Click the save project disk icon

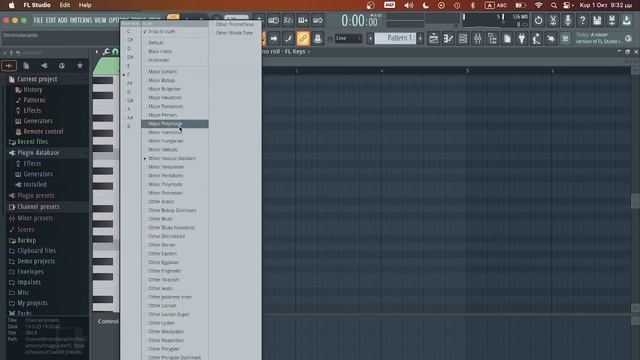point(597,20)
